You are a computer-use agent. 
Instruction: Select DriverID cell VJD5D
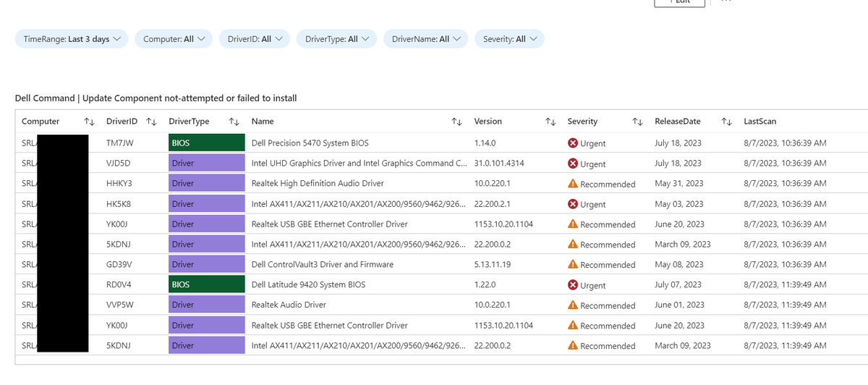[118, 164]
